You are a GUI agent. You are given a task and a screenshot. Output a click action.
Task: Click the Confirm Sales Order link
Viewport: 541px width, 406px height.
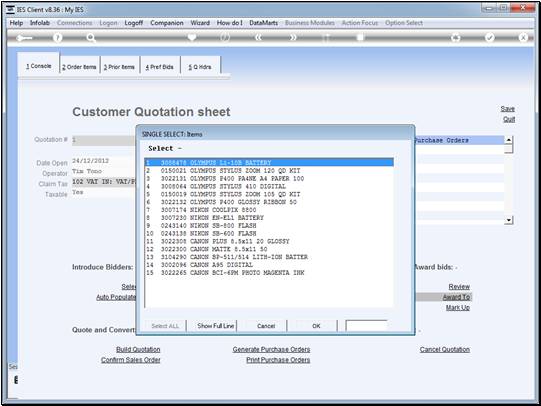pyautogui.click(x=130, y=360)
